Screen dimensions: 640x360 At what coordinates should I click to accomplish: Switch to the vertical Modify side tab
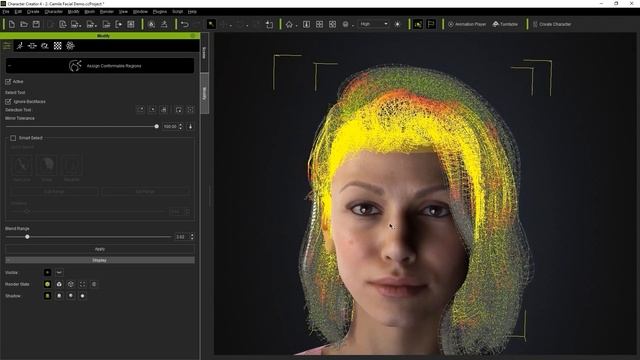click(x=204, y=93)
